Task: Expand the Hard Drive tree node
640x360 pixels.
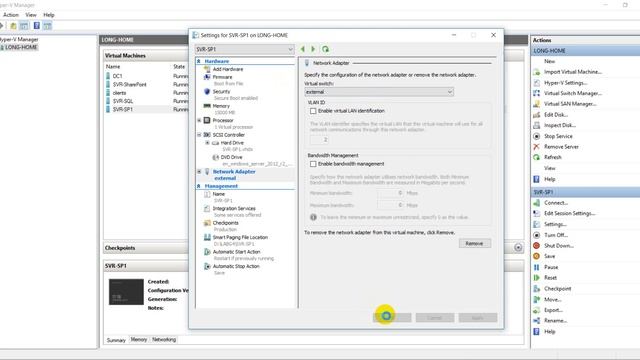Action: tap(207, 143)
